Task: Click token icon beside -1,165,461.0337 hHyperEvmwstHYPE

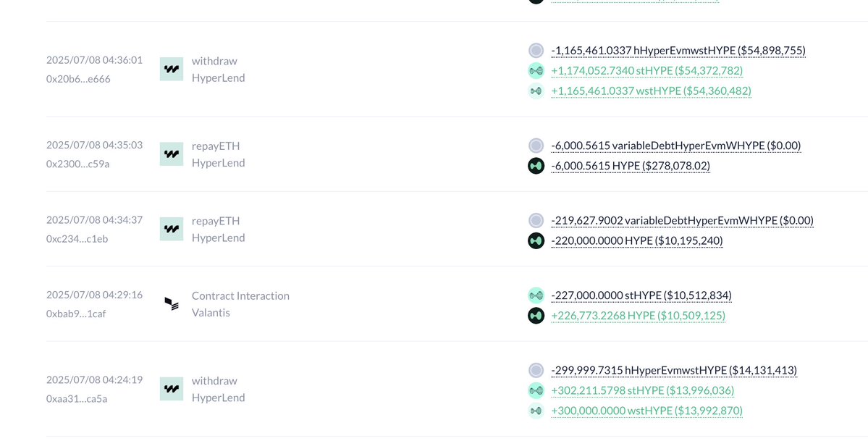Action: (536, 51)
